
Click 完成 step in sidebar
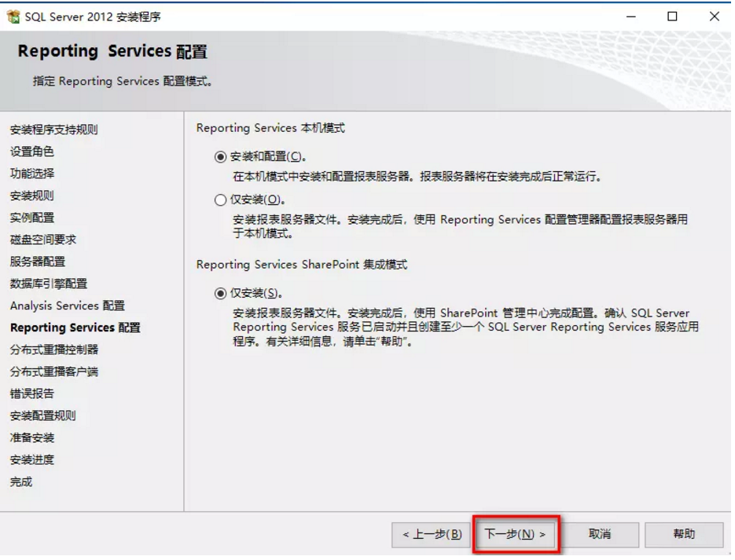21,481
